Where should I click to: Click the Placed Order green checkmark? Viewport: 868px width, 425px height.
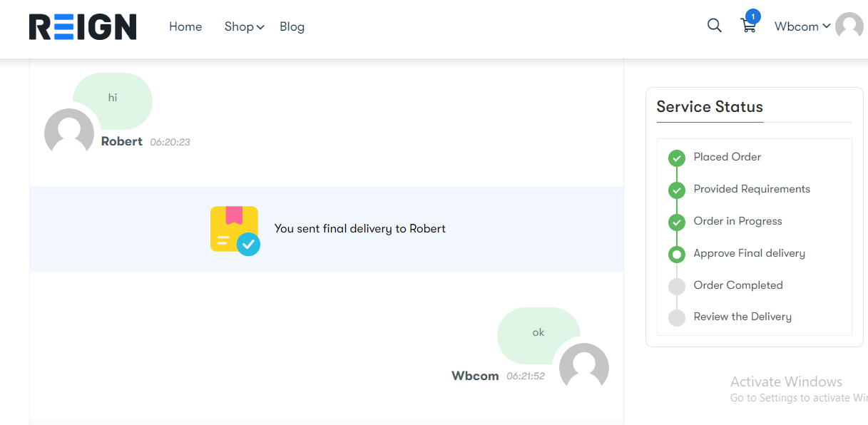676,158
